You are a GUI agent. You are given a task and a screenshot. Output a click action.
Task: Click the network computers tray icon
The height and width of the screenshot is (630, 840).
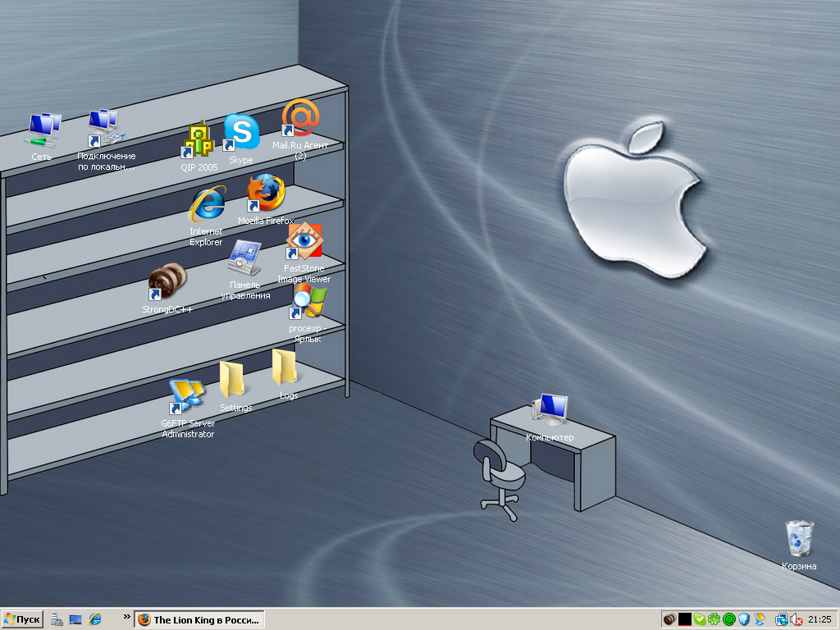tap(781, 620)
